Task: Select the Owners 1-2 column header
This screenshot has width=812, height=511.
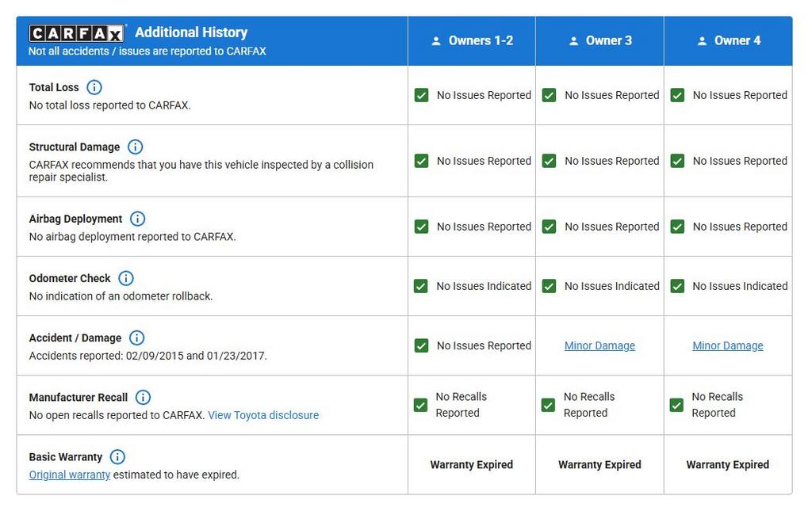Action: click(472, 41)
